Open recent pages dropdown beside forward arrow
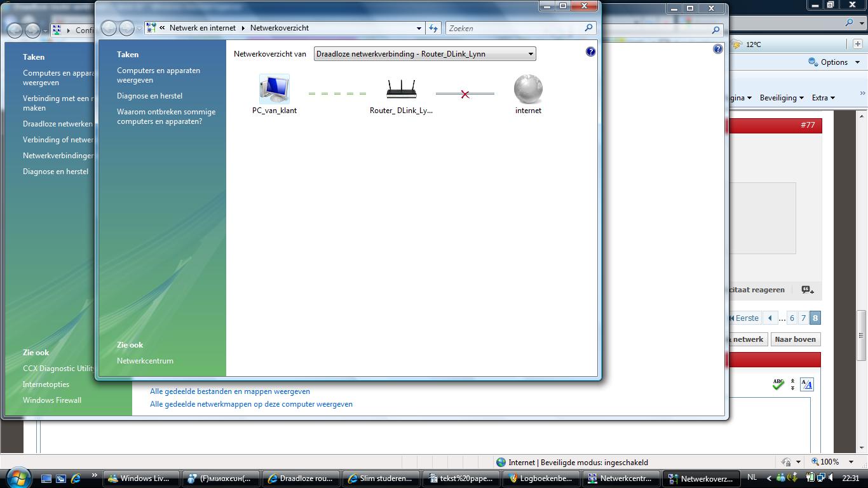 [139, 29]
